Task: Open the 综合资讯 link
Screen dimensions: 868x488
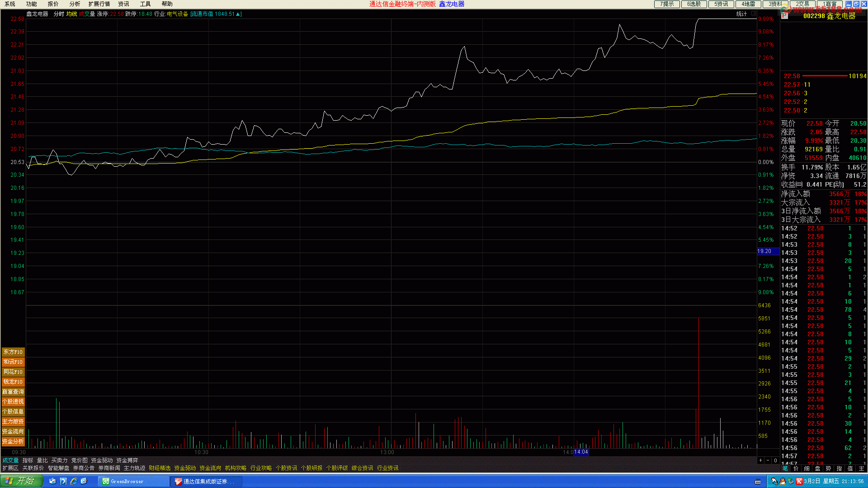Action: 363,468
